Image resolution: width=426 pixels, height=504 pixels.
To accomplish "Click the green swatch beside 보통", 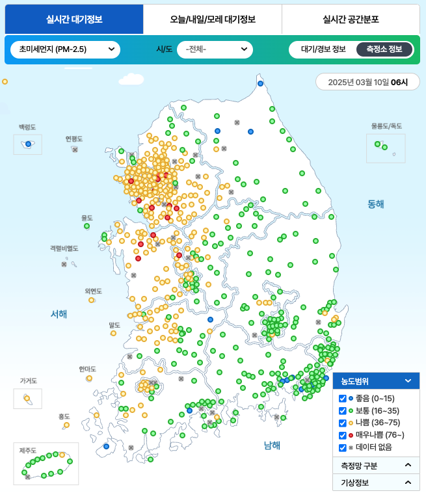I will [x=351, y=411].
